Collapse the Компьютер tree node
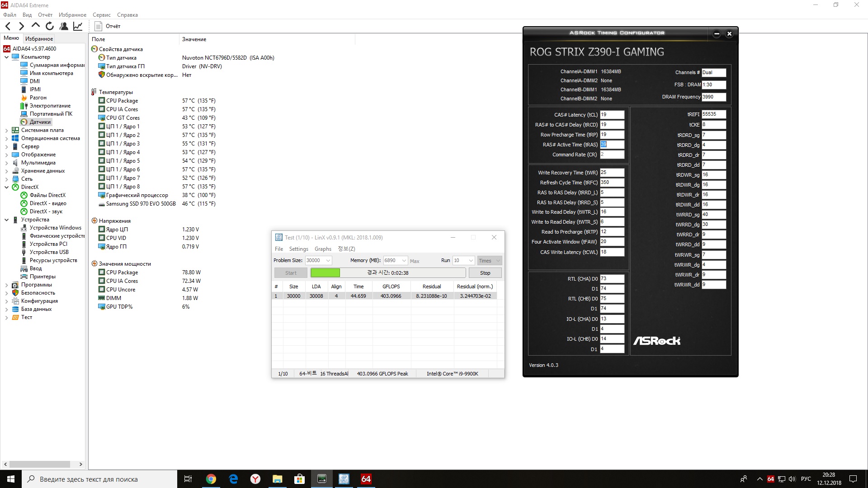This screenshot has height=488, width=868. point(7,57)
